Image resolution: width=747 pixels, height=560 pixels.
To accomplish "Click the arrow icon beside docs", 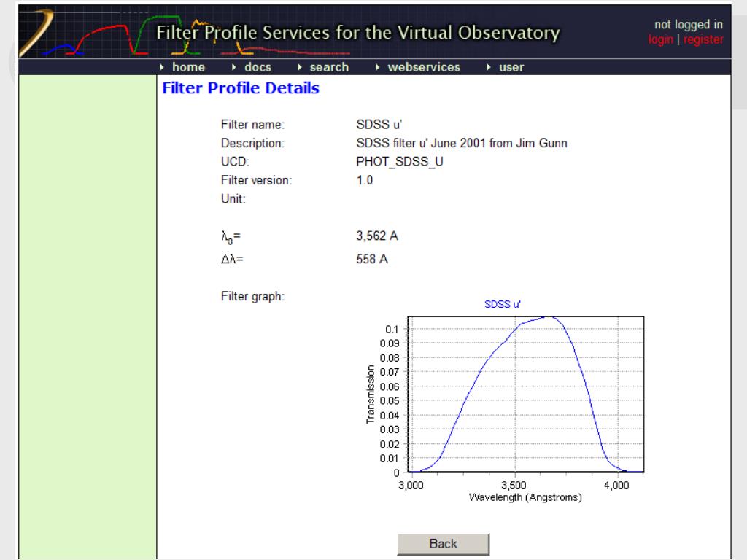I will 234,67.
